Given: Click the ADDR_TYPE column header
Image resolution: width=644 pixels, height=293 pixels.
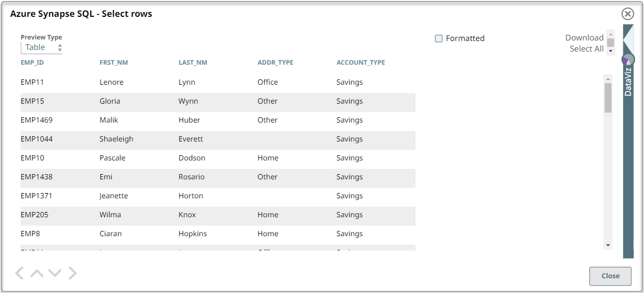Looking at the screenshot, I should [x=275, y=63].
